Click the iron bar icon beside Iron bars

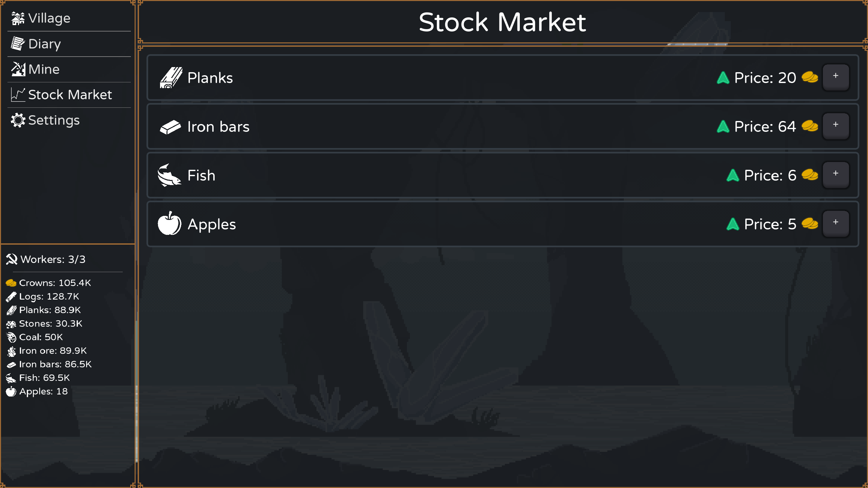171,126
